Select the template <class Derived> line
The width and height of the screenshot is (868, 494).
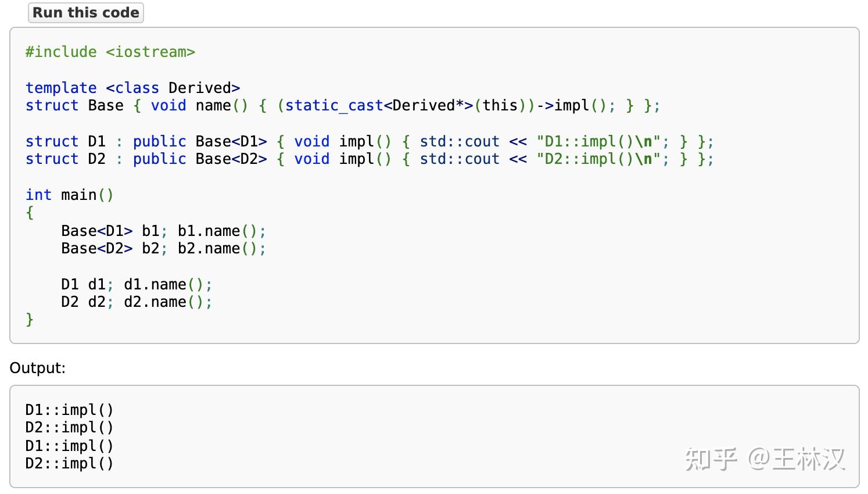[x=132, y=88]
